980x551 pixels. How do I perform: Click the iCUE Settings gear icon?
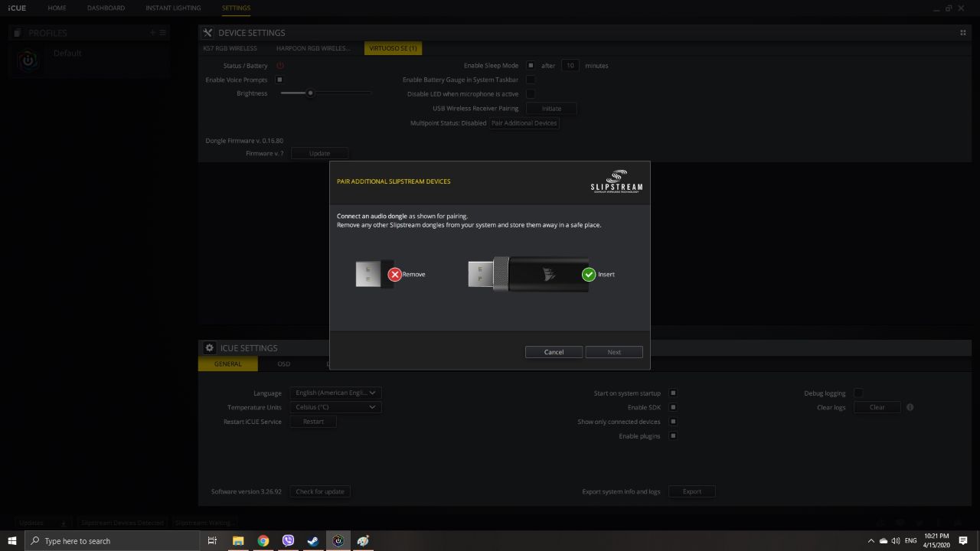(x=209, y=347)
